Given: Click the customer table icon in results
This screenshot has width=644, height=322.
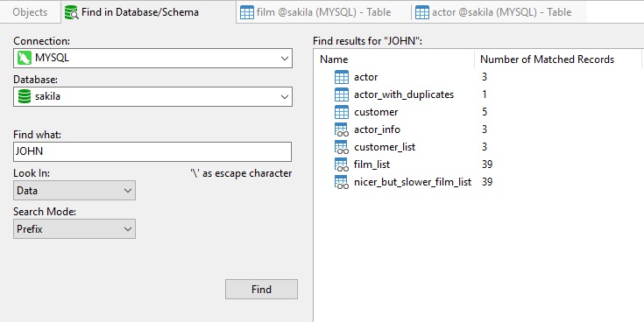Looking at the screenshot, I should click(x=342, y=112).
